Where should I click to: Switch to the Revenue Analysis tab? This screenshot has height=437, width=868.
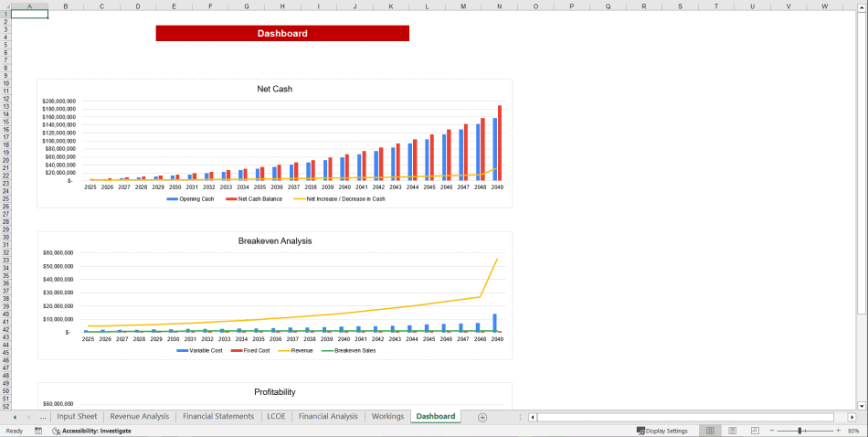[139, 417]
